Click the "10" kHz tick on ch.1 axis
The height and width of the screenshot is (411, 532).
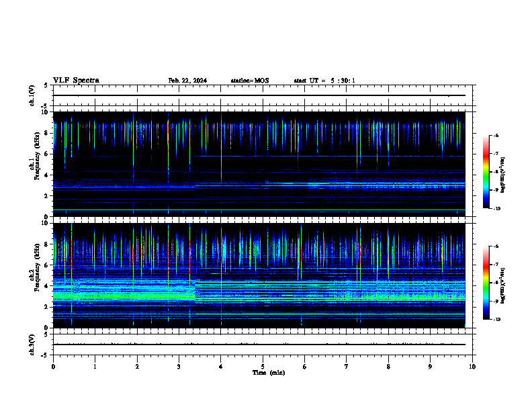[x=46, y=112]
